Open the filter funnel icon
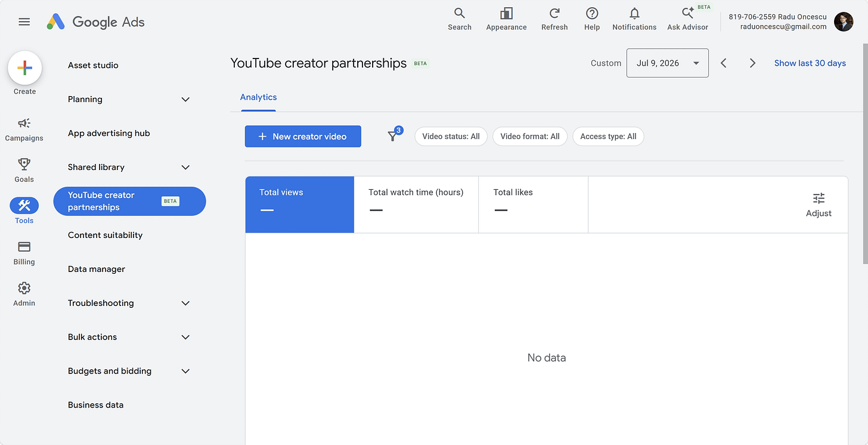The width and height of the screenshot is (868, 445). click(393, 137)
